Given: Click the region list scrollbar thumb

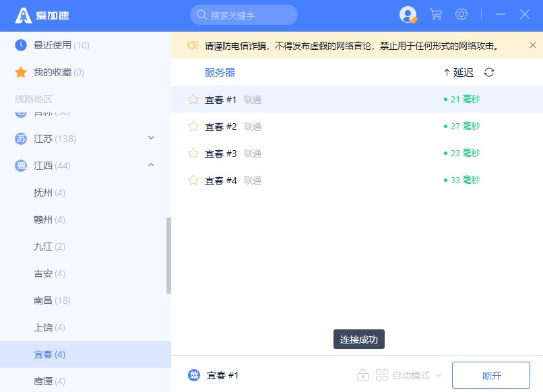Looking at the screenshot, I should pyautogui.click(x=168, y=255).
